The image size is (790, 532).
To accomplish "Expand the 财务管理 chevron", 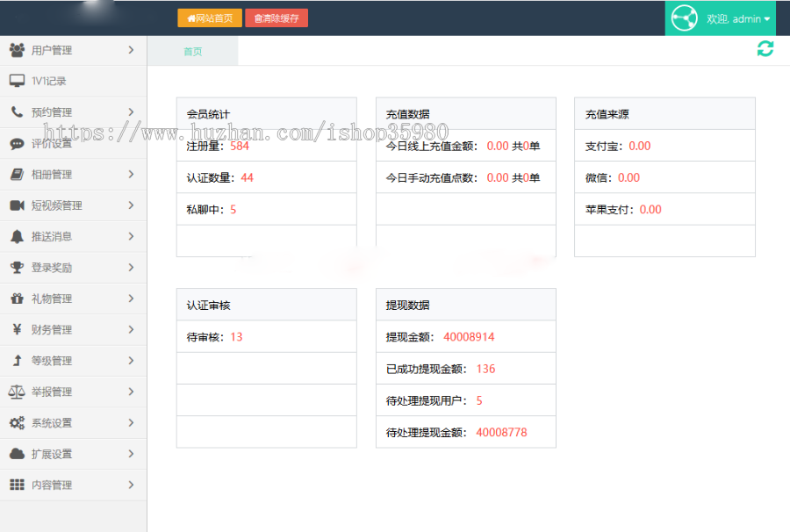I will tap(131, 329).
